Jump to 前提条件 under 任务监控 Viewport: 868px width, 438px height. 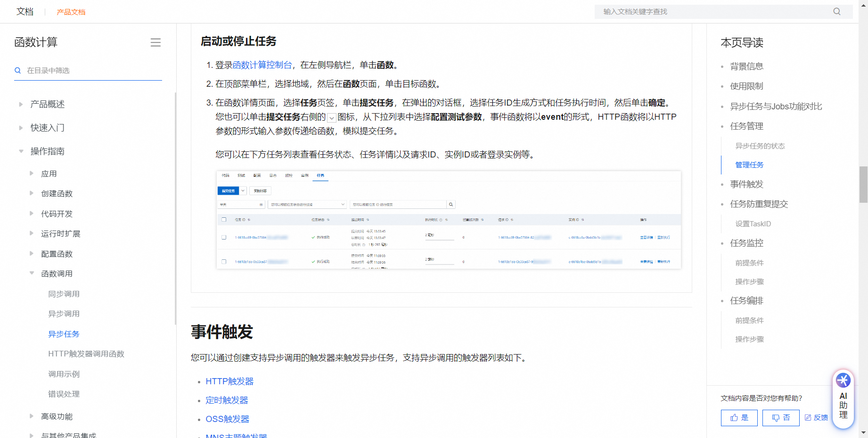tap(749, 263)
